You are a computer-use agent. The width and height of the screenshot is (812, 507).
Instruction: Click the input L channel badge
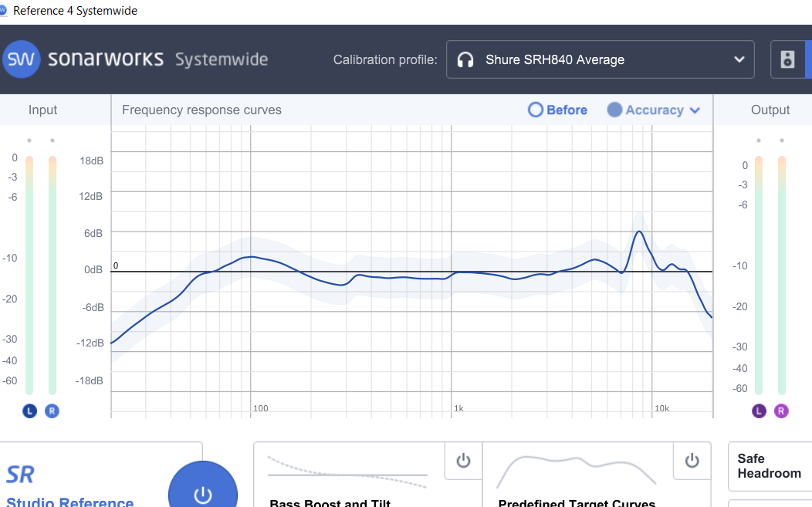[x=29, y=411]
